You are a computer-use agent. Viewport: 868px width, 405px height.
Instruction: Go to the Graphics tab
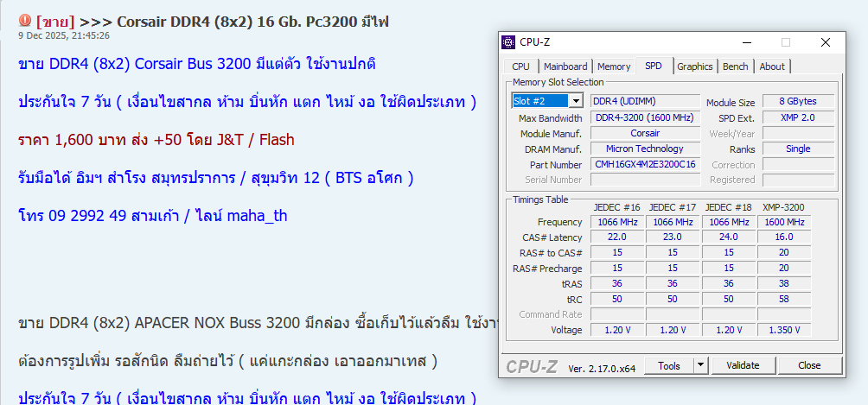tap(694, 66)
